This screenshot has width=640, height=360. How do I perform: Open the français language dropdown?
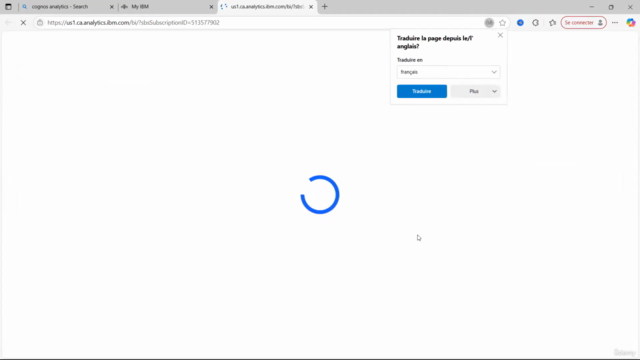point(448,72)
